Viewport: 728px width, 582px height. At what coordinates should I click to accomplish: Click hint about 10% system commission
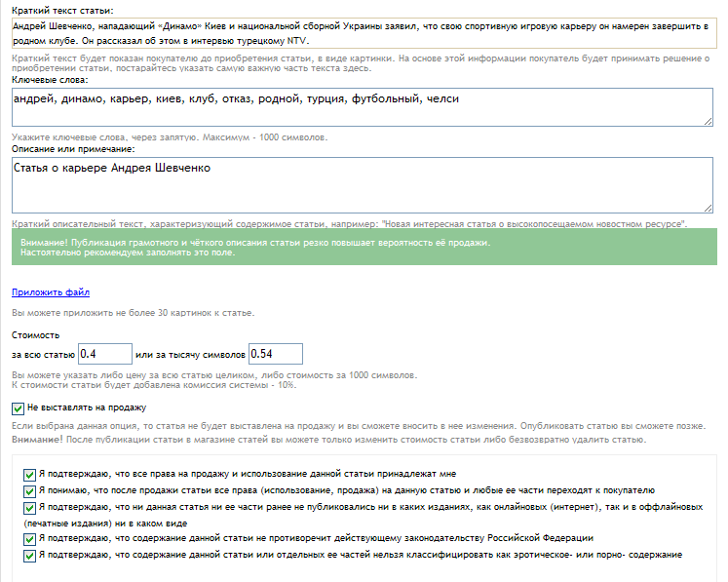[154, 385]
